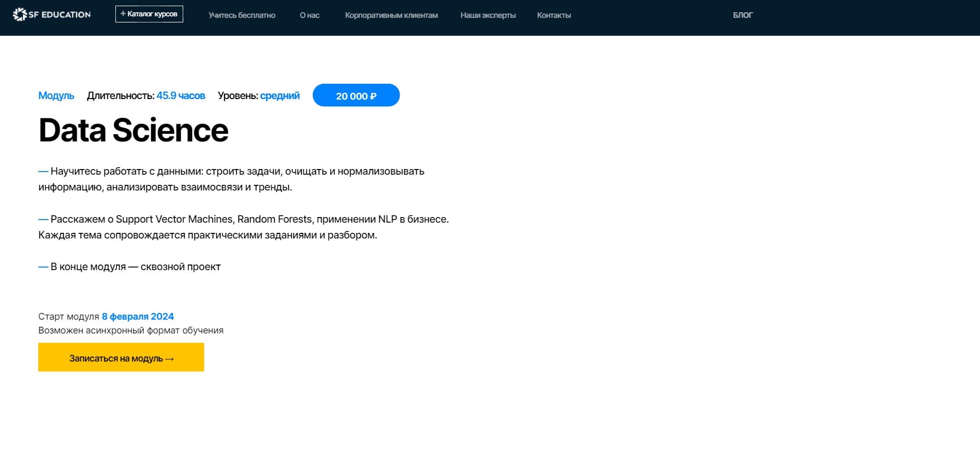Click the 8 февраля 2024 start date

click(138, 317)
